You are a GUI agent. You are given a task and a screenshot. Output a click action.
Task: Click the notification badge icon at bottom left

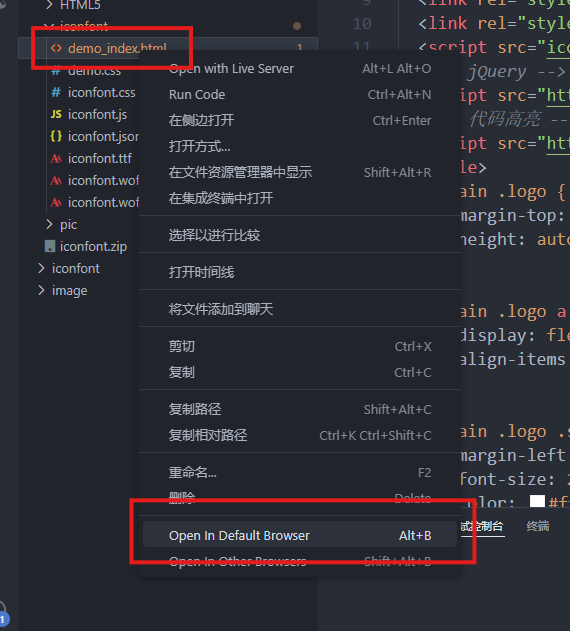4,619
